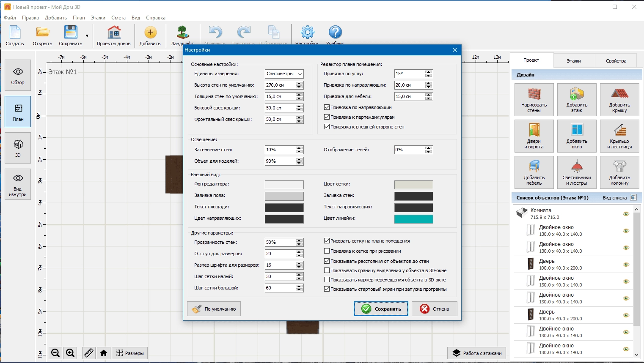Click Добавить крышу roof tool
The image size is (644, 363).
coord(619,100)
